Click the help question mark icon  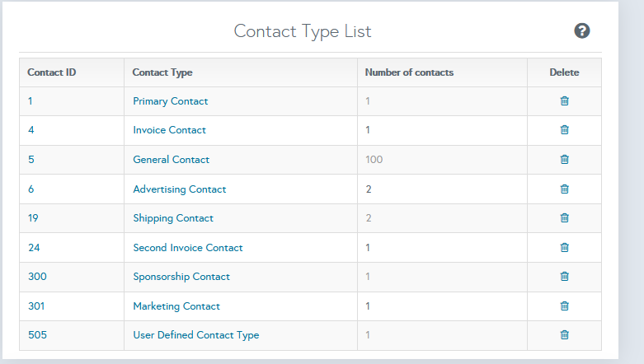582,31
